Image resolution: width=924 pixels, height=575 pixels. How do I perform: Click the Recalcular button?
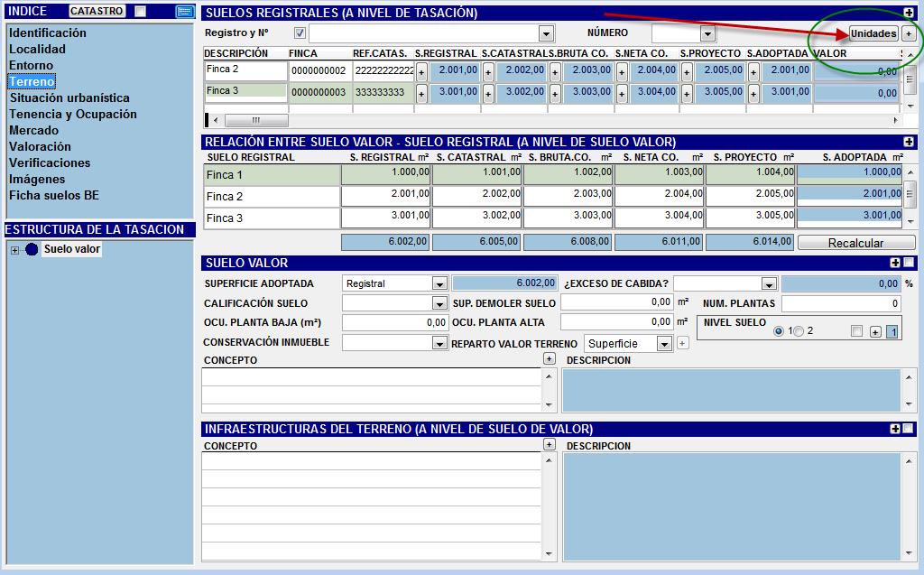[x=855, y=243]
